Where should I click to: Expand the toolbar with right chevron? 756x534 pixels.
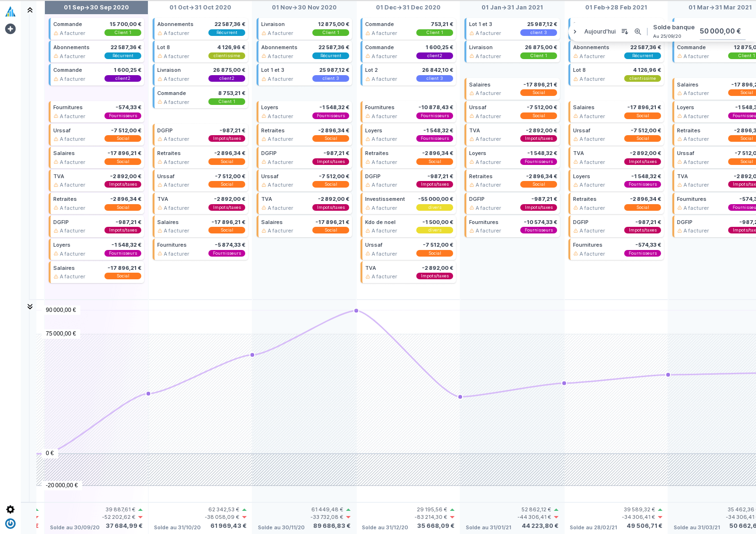[575, 32]
